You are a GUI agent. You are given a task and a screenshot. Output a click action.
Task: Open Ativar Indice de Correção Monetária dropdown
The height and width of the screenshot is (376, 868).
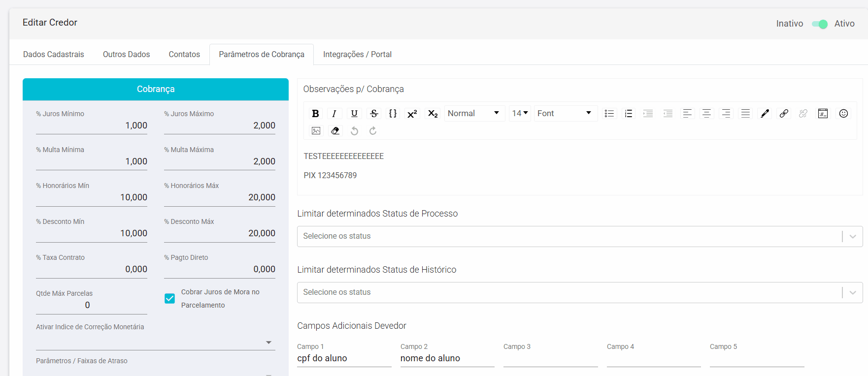[156, 343]
